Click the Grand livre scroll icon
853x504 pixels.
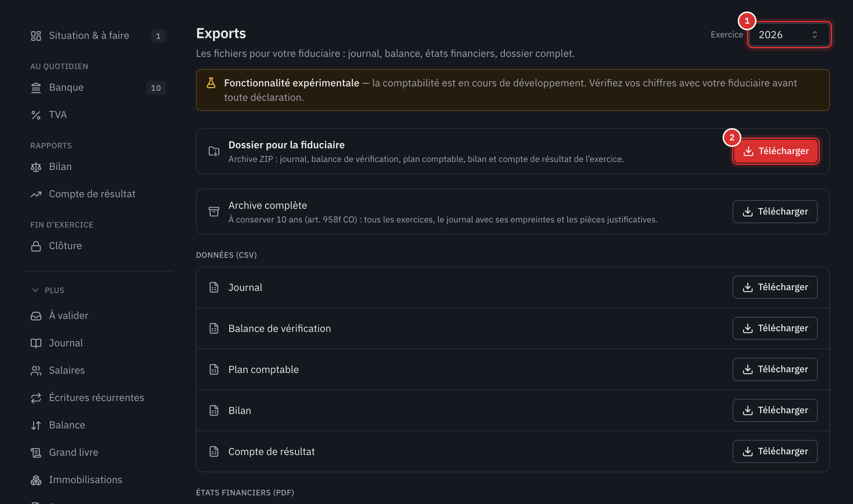(36, 453)
